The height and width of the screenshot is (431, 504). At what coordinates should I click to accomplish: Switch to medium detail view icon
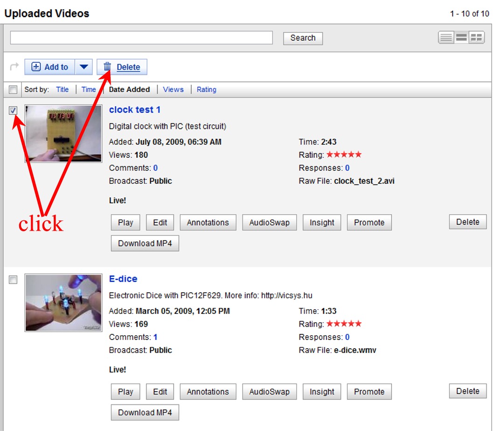(461, 38)
